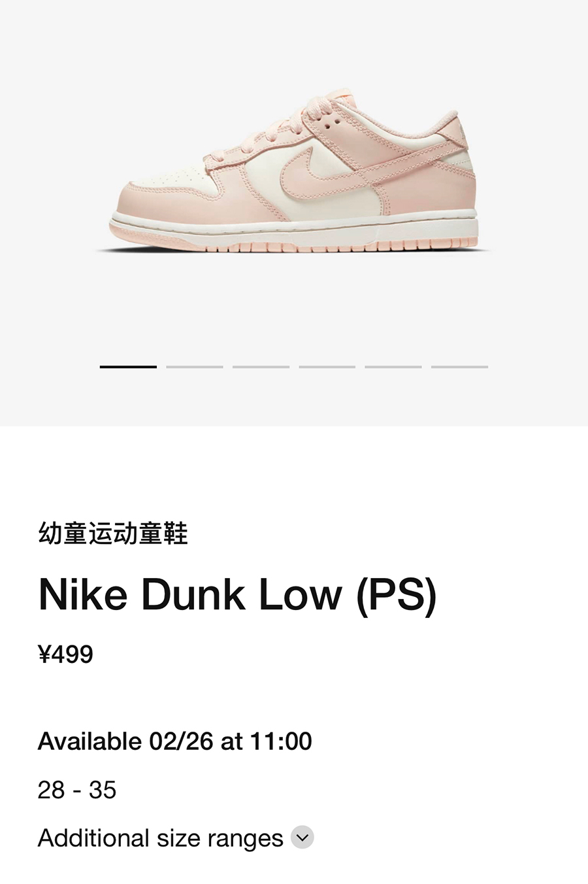Switch to fifth gallery indicator bar
Screen dimensions: 588x884
click(x=393, y=367)
